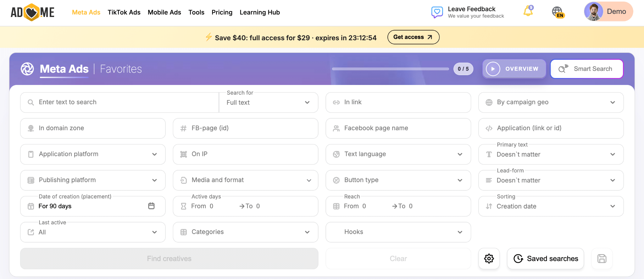Change language via the EN globe icon

(558, 12)
